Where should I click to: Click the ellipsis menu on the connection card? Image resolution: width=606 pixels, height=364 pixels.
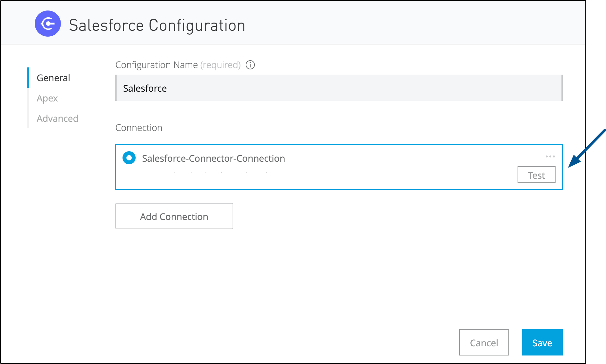click(550, 156)
